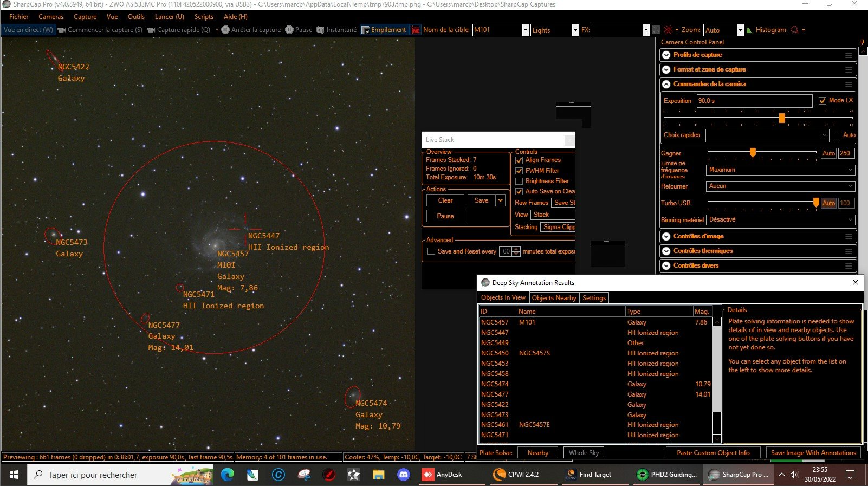868x486 pixels.
Task: Open the reticule overlay icon in toolbar
Action: [x=668, y=30]
